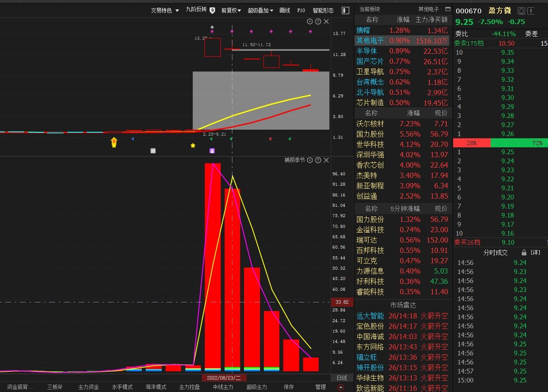Open settings hexagon icon of top chart

point(310,22)
